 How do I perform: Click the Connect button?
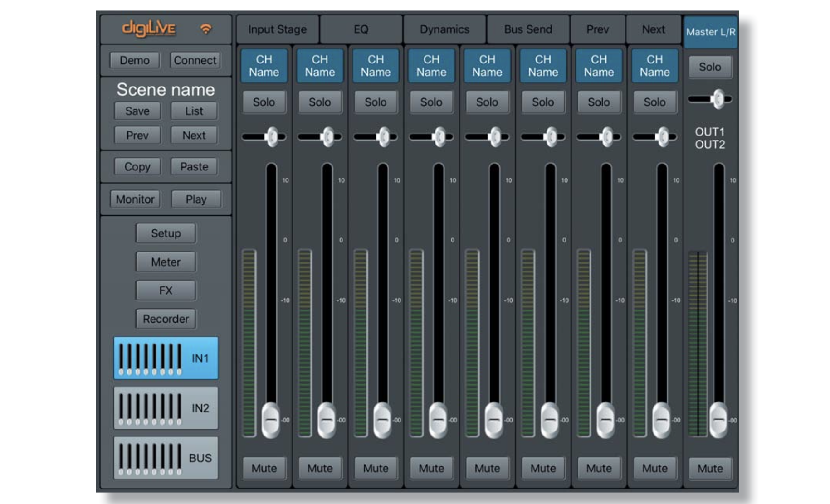coord(195,60)
